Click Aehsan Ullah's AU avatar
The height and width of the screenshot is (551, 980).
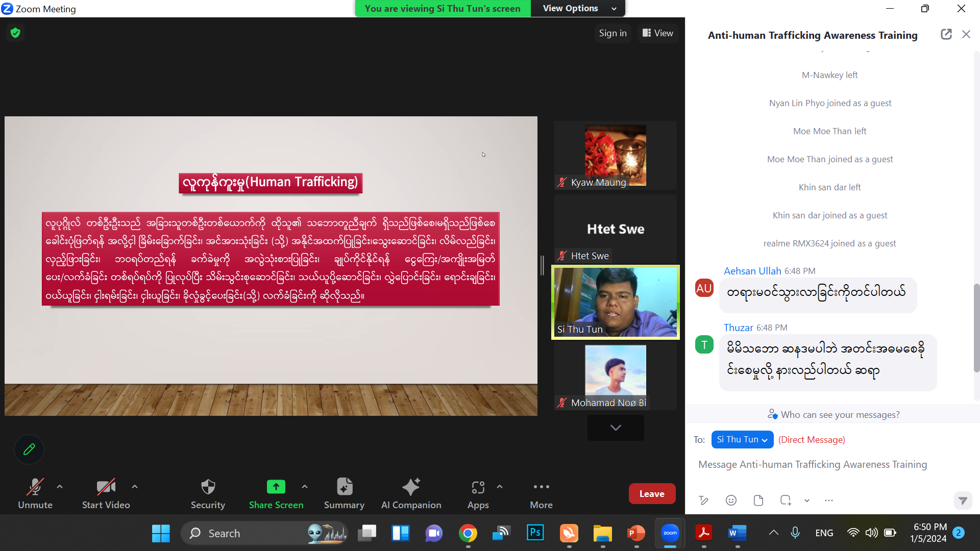[704, 288]
